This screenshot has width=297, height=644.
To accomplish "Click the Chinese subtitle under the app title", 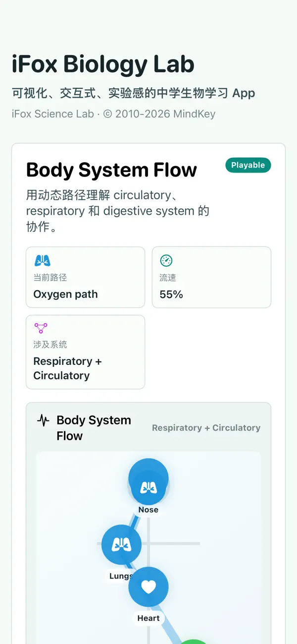I will click(x=134, y=93).
